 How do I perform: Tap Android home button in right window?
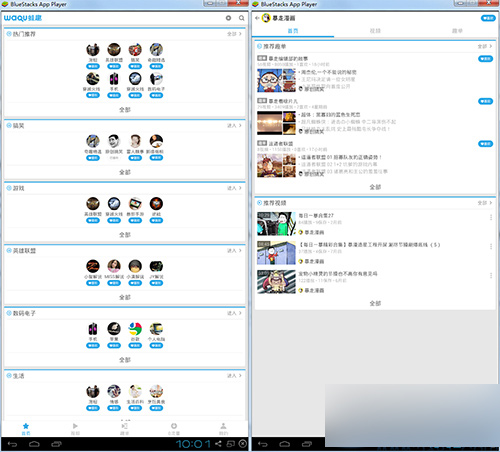(284, 444)
